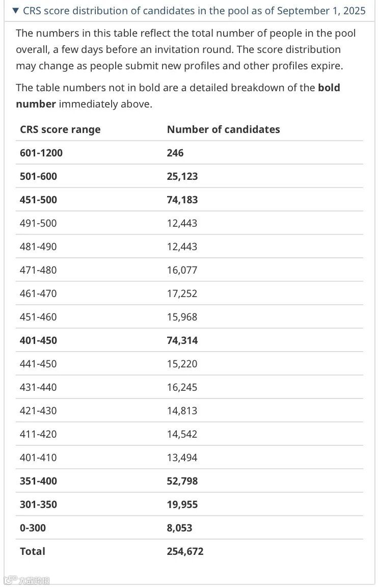The height and width of the screenshot is (588, 378).
Task: Select the 74,314 candidates value
Action: point(182,340)
